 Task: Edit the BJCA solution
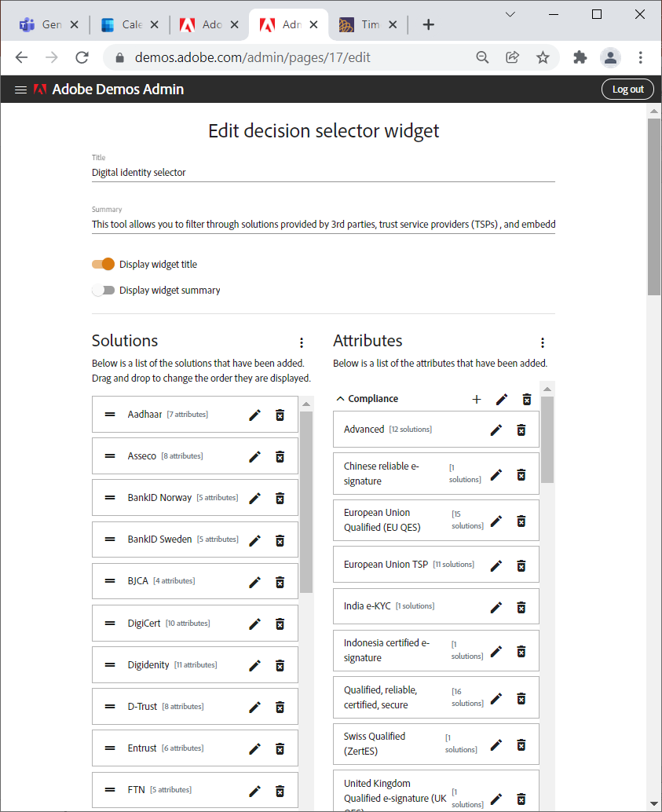tap(254, 582)
